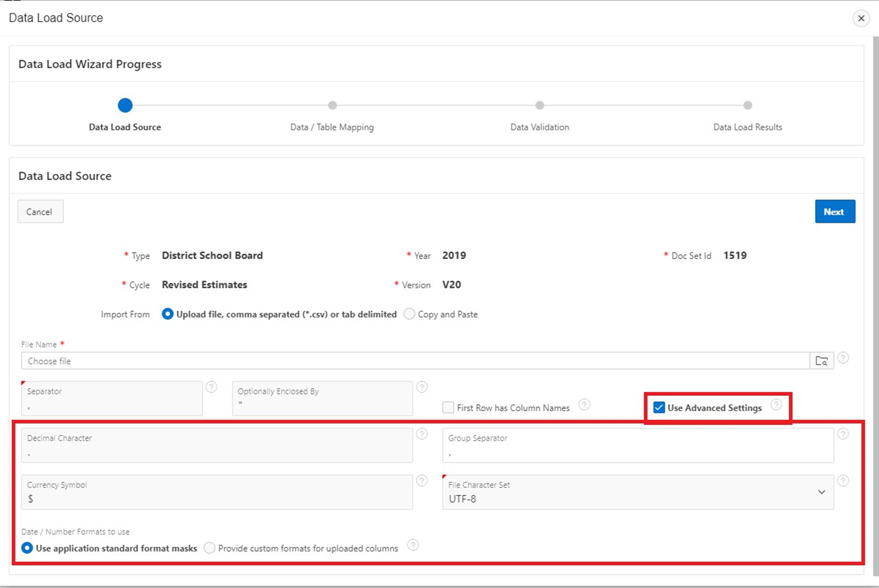This screenshot has height=588, width=879.
Task: Click the Cancel button
Action: (40, 212)
